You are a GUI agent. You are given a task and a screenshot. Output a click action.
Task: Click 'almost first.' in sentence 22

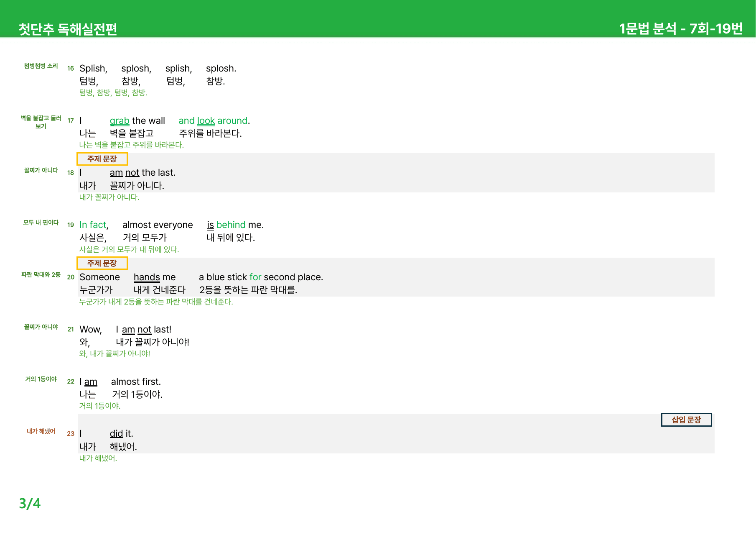point(136,382)
